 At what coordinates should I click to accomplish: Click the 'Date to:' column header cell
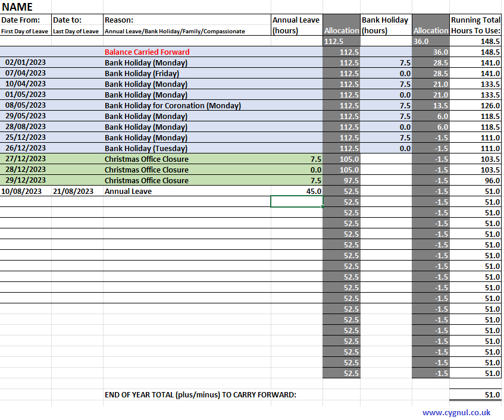tap(67, 20)
